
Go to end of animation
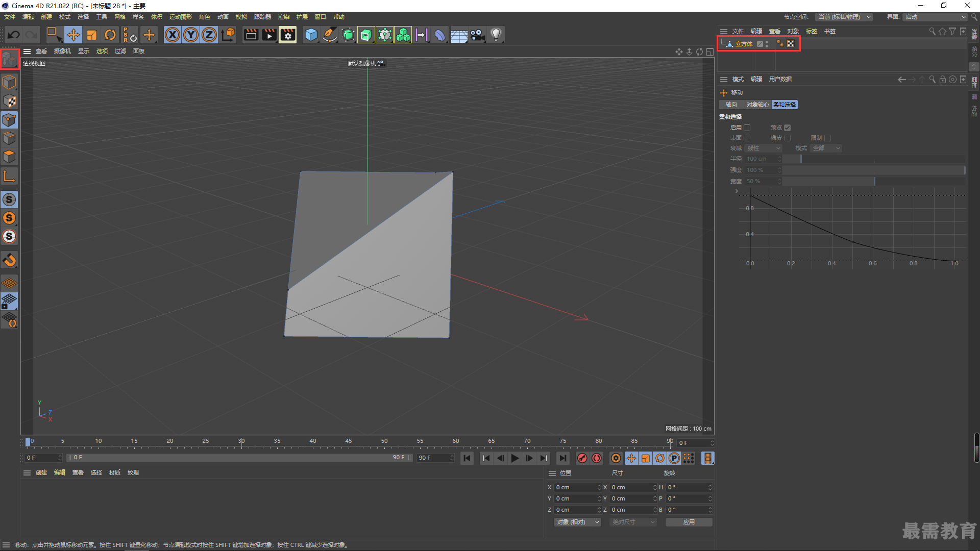tap(562, 458)
